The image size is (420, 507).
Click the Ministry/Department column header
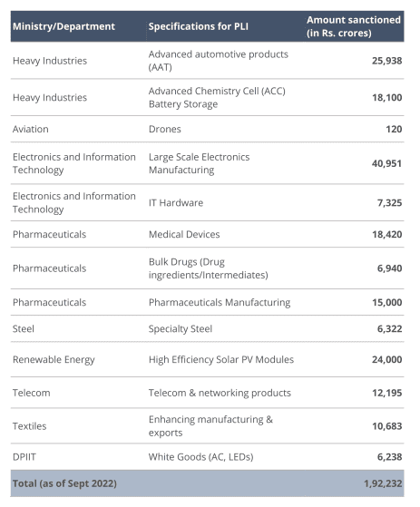tap(63, 26)
